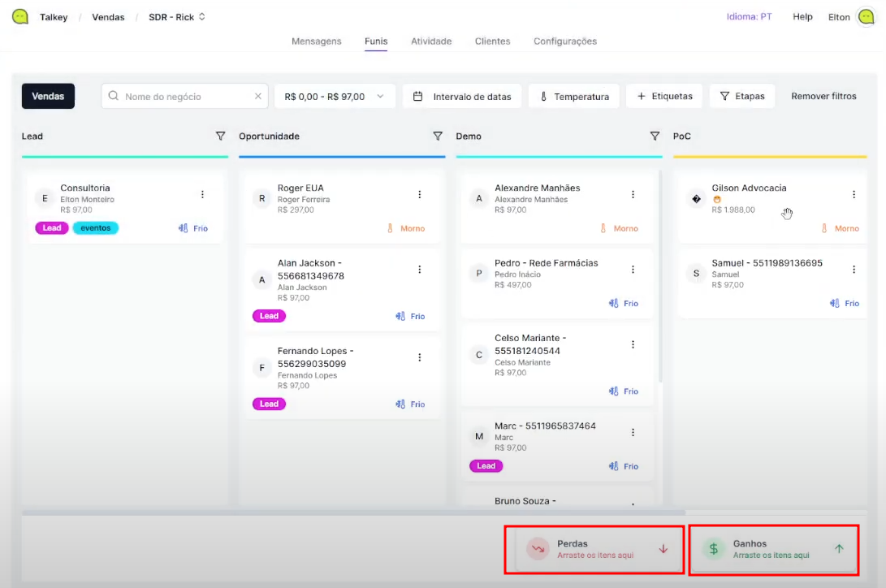Select the eventos tag on Consultoria card
Screen dimensions: 886x588
pyautogui.click(x=96, y=228)
